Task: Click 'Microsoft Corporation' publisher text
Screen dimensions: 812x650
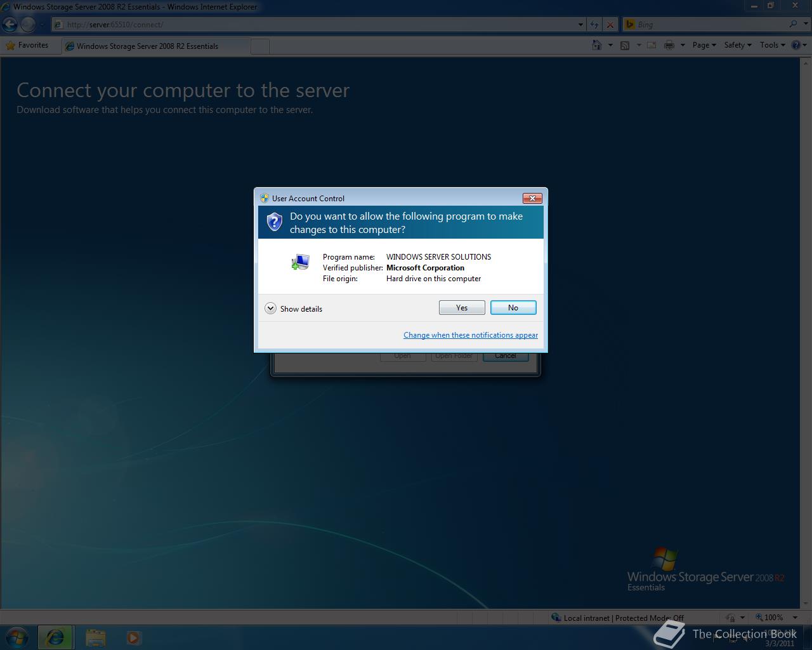Action: click(x=425, y=268)
